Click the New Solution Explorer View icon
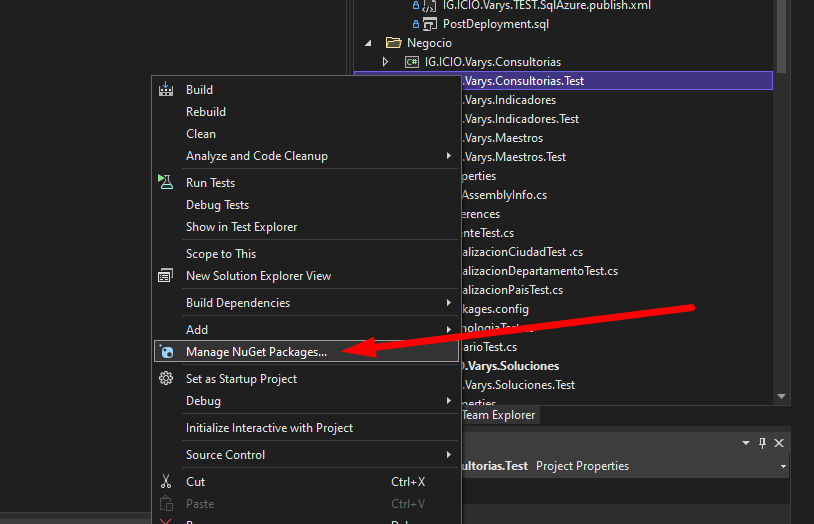Viewport: 814px width, 524px height. [x=166, y=276]
